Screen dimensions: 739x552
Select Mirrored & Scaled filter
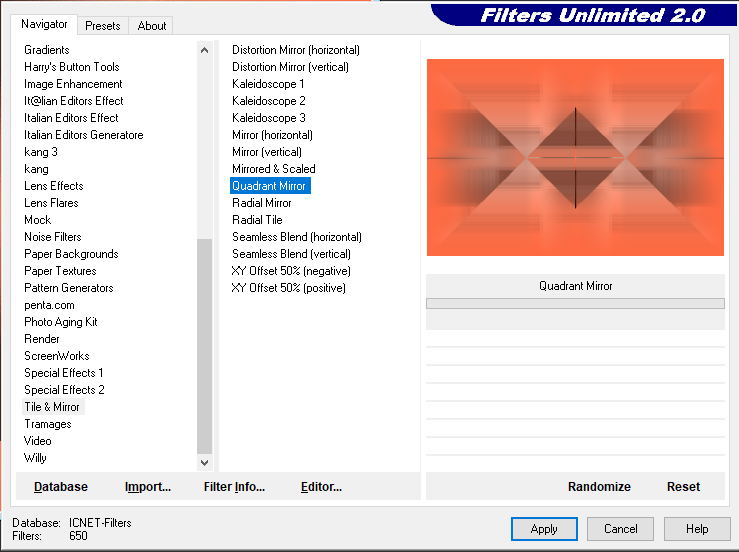(274, 169)
